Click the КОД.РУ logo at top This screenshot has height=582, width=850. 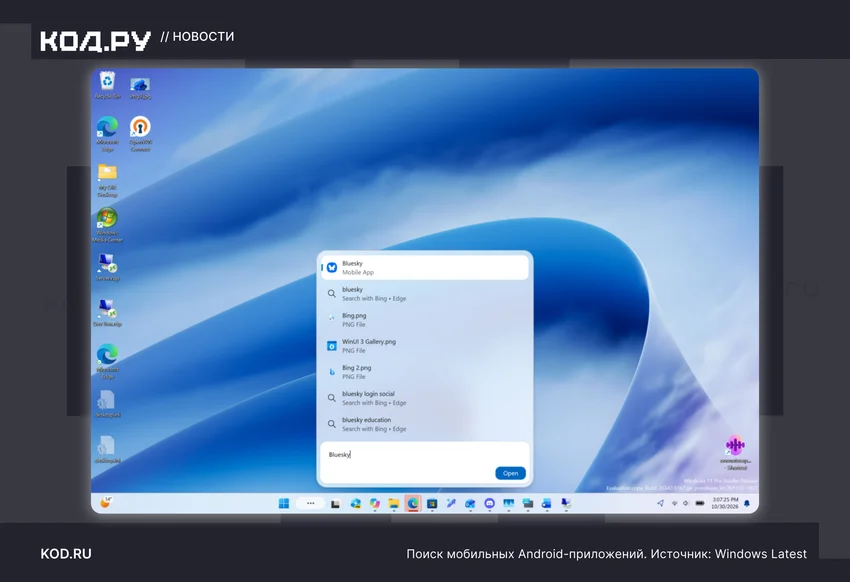pyautogui.click(x=95, y=41)
